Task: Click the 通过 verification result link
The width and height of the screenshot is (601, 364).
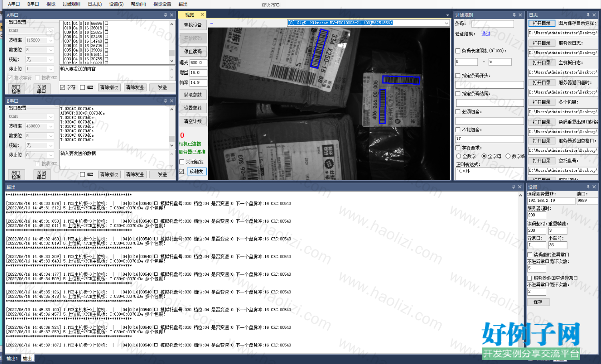Action: [x=486, y=34]
